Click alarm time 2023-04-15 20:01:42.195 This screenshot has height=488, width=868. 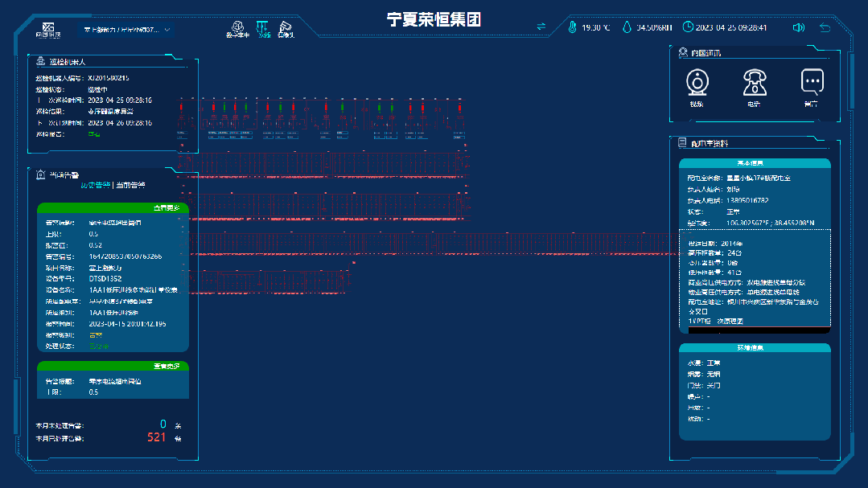point(127,324)
